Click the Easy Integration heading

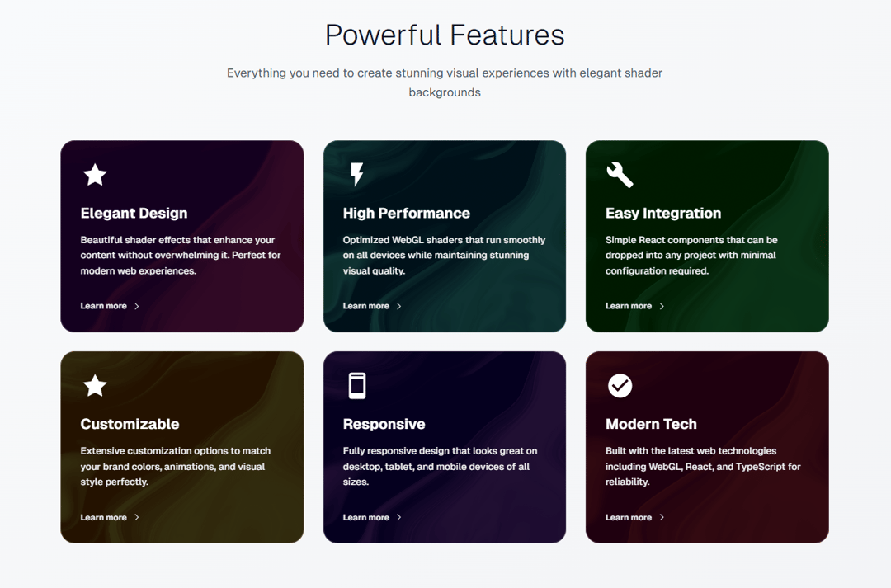tap(663, 213)
